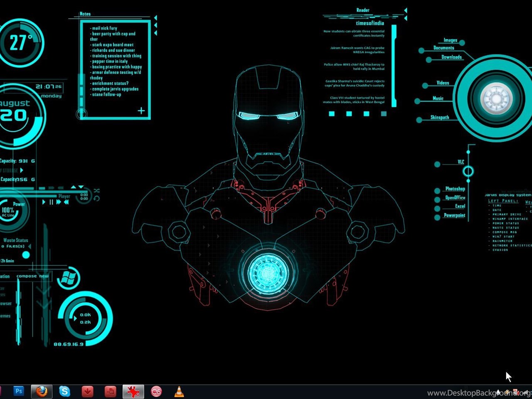Image resolution: width=532 pixels, height=399 pixels.
Task: Click the top triangle beside the Notes header
Action: 155,18
